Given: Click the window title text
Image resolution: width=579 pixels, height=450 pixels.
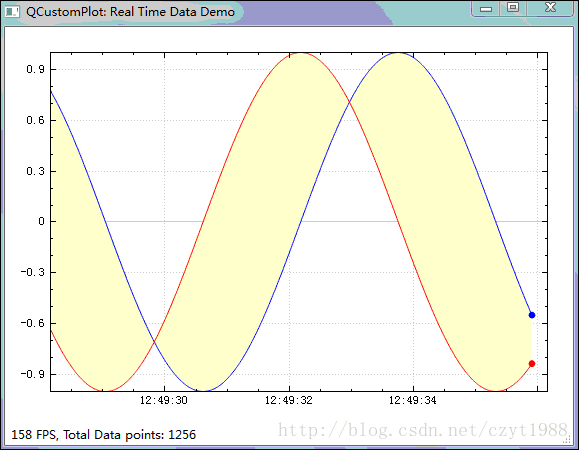Looking at the screenshot, I should click(x=130, y=12).
